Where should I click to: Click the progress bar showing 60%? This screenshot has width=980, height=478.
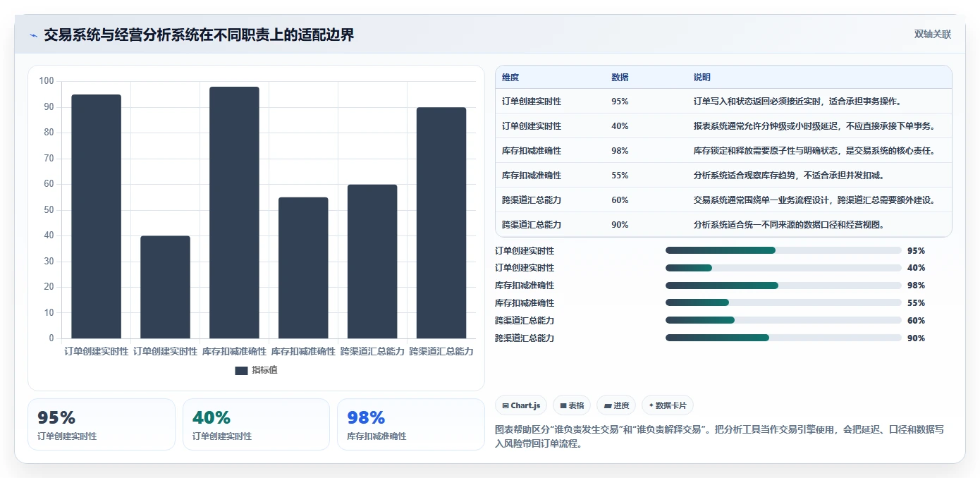(783, 320)
